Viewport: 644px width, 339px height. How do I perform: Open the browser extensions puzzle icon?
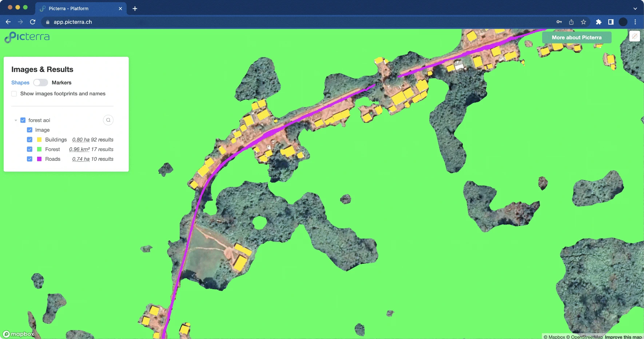click(599, 22)
